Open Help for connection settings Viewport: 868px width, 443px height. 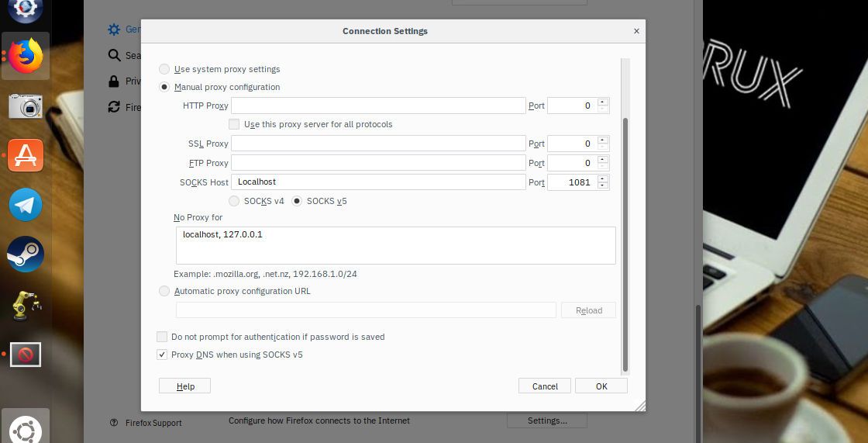(185, 386)
